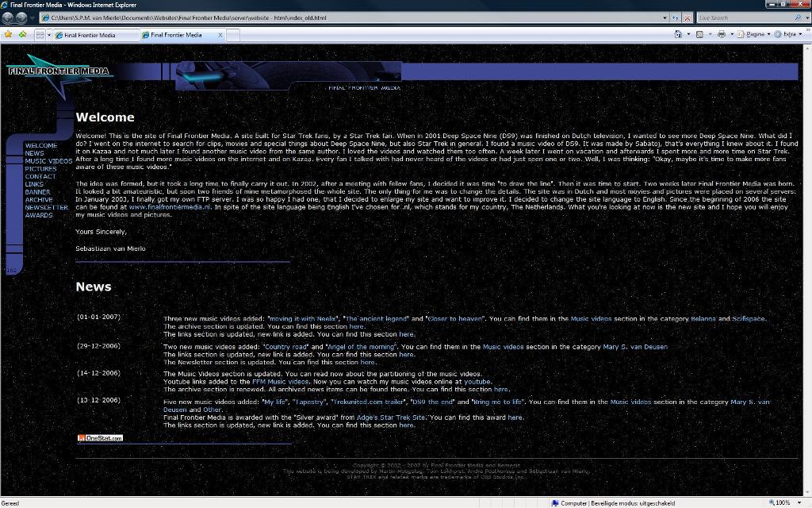Viewport: 812px width, 508px height.
Task: Open the 'Country road' video link
Action: click(285, 347)
